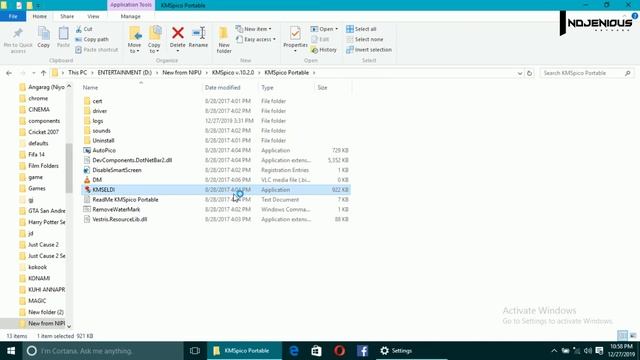The image size is (640, 360).
Task: Refresh the current folder view
Action: coord(529,73)
